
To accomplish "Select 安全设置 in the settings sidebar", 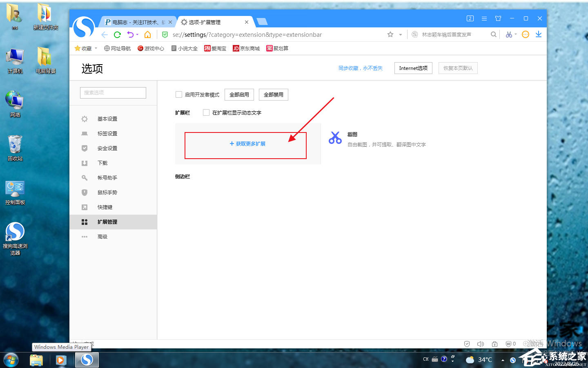I will pos(107,148).
